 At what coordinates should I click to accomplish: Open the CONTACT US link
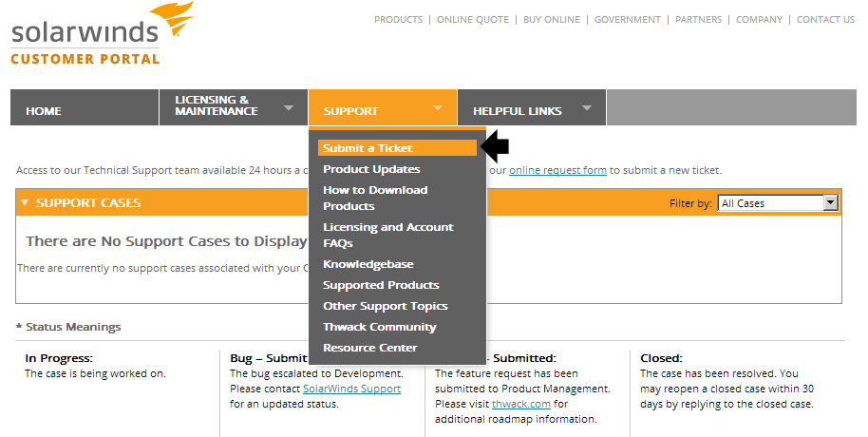click(x=825, y=19)
